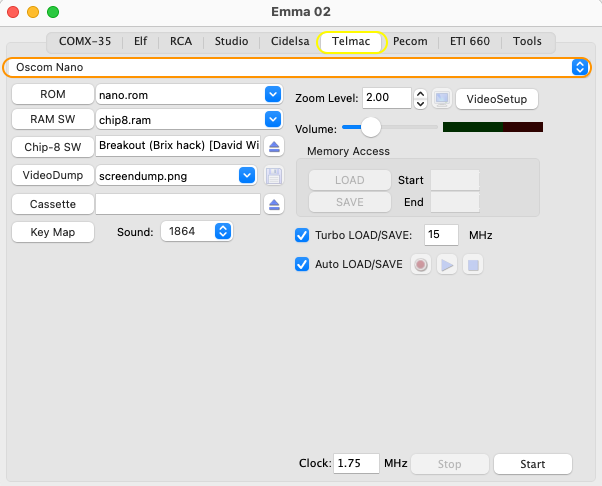Eject the cassette file
Screen dimensions: 602x486
coord(274,204)
